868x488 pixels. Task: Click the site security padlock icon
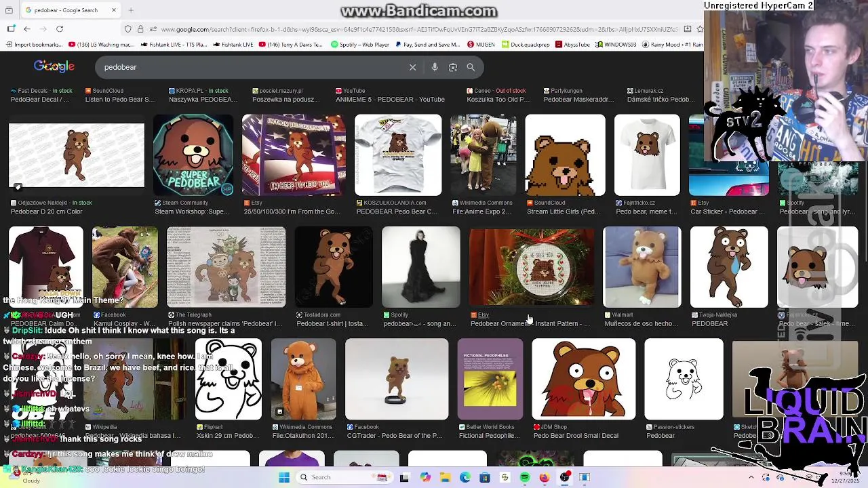pyautogui.click(x=140, y=29)
